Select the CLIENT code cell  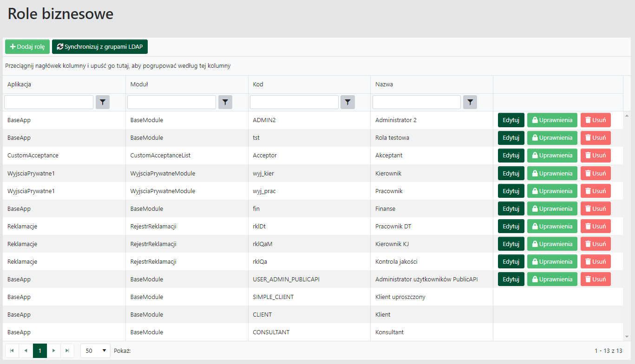coord(309,314)
